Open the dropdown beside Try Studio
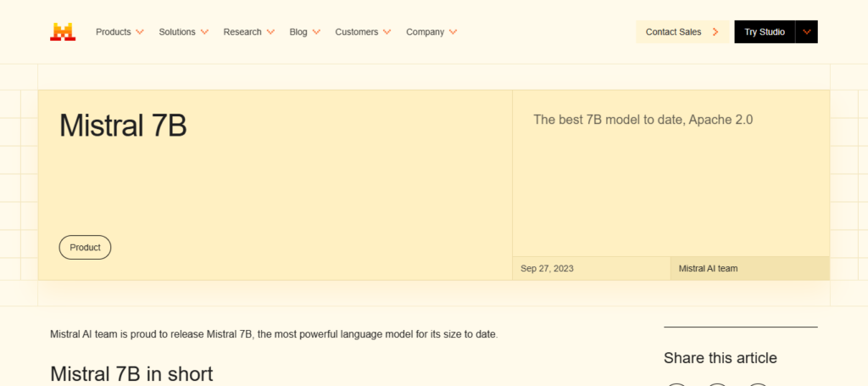The image size is (868, 386). tap(807, 32)
